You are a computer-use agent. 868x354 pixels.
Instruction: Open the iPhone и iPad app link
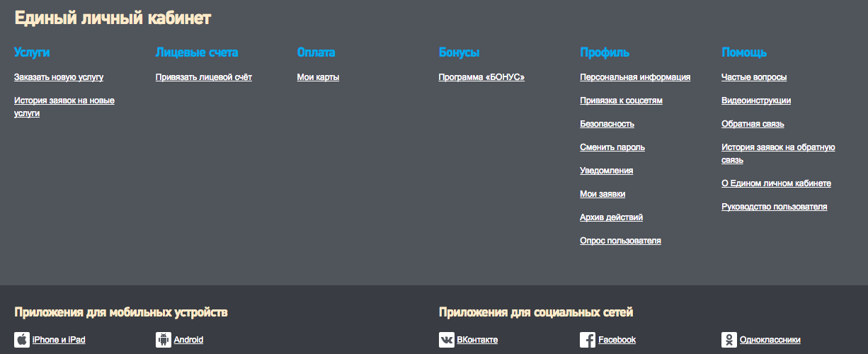(x=59, y=340)
